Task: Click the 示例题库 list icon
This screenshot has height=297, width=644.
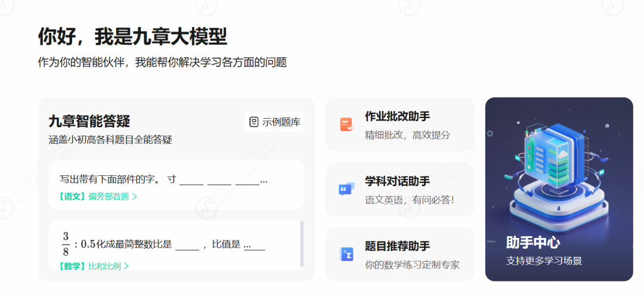Action: pyautogui.click(x=254, y=122)
